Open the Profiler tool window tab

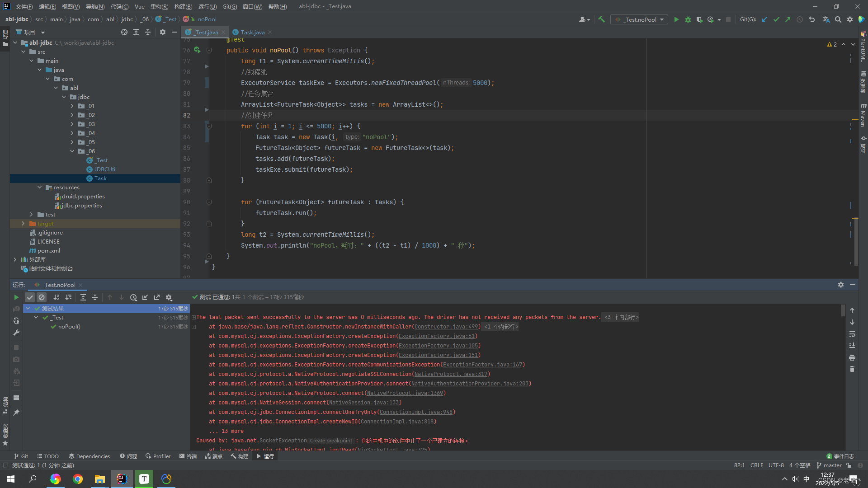click(158, 456)
